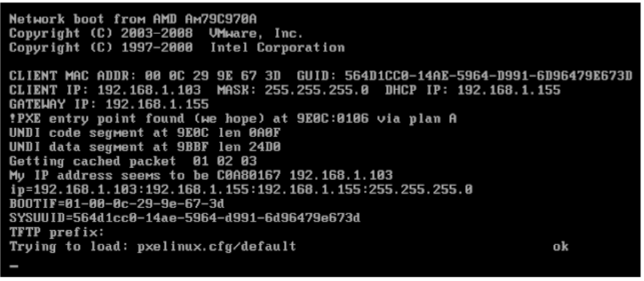The image size is (644, 281).
Task: Click the 'Getting cached packet' line
Action: tap(133, 161)
